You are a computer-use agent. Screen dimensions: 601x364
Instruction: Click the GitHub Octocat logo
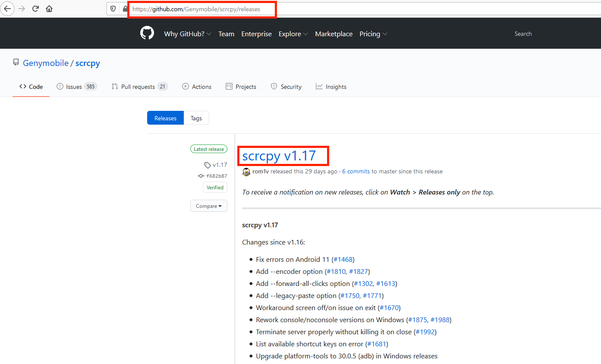[147, 34]
